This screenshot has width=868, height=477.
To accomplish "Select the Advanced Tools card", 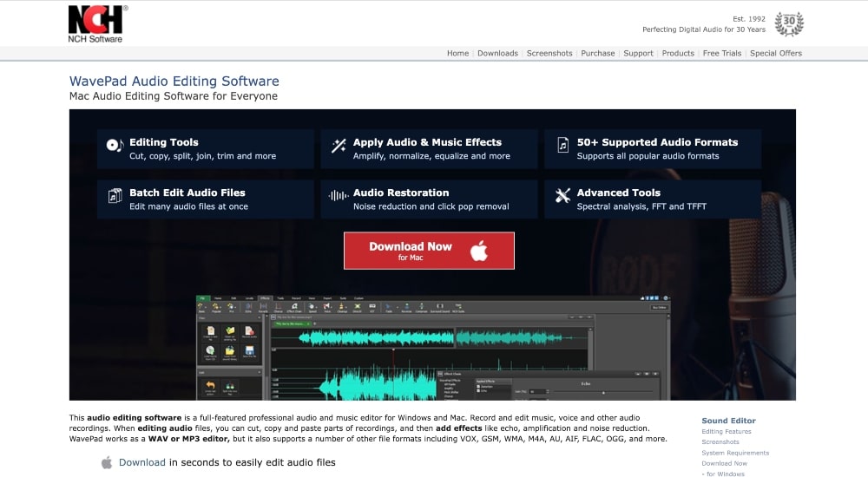I will click(653, 199).
